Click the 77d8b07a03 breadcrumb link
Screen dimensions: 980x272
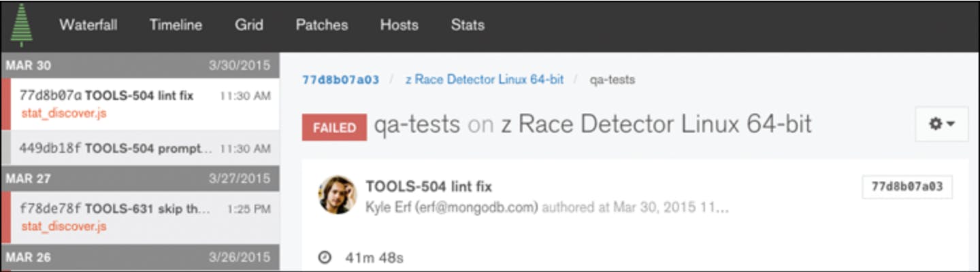340,80
